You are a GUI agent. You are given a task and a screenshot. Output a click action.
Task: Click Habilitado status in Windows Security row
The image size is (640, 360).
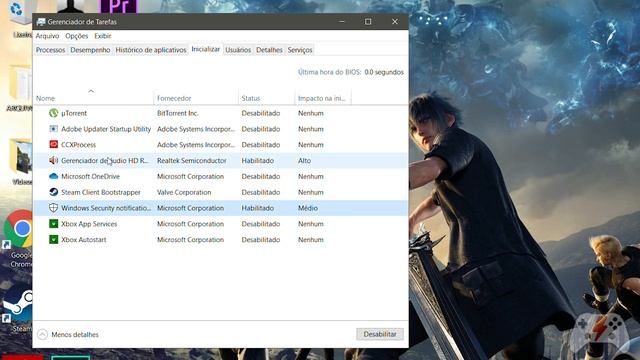258,208
